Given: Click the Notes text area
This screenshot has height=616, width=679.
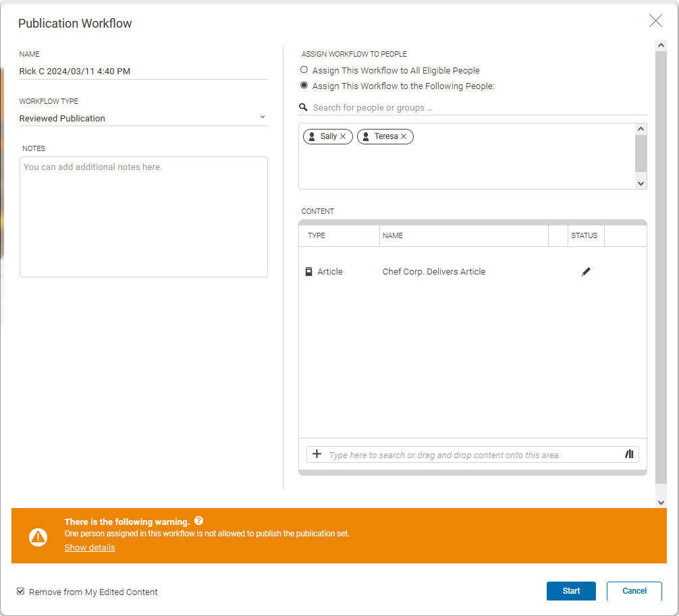Looking at the screenshot, I should pyautogui.click(x=144, y=217).
